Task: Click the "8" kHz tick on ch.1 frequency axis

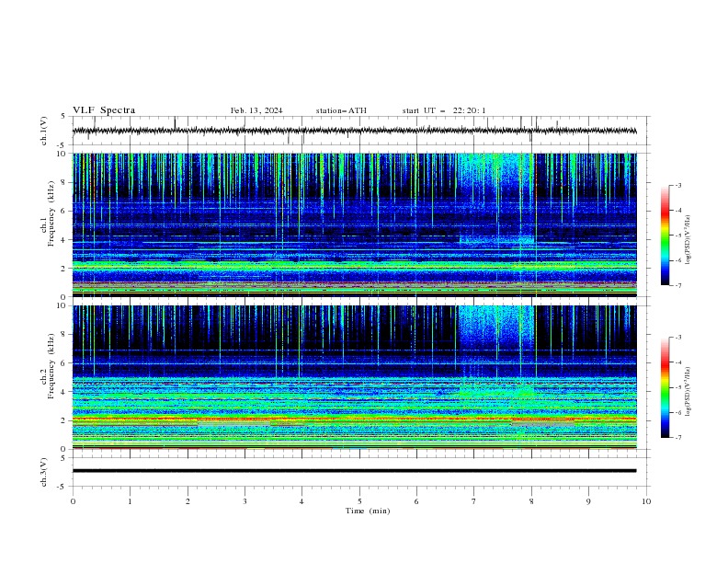Action: pos(63,182)
